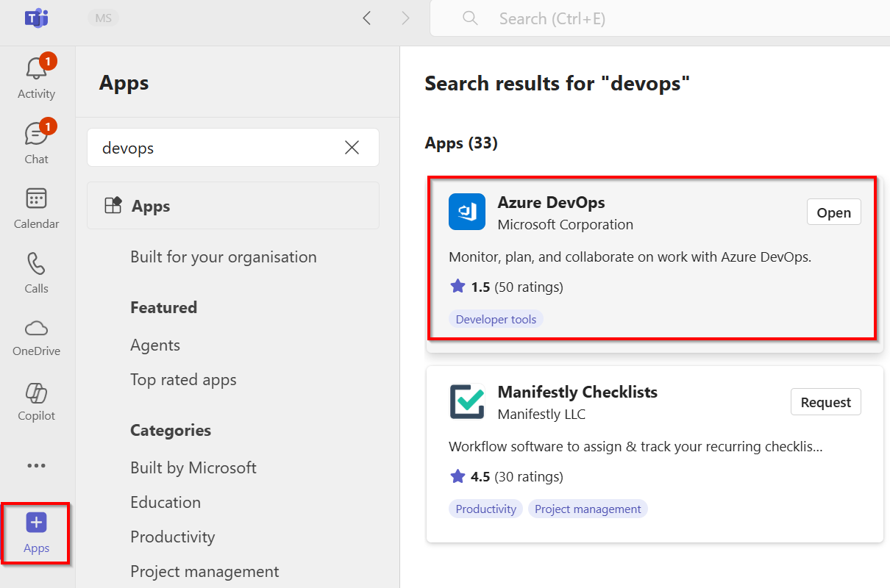
Task: Open the Azure DevOps app
Action: (x=833, y=212)
